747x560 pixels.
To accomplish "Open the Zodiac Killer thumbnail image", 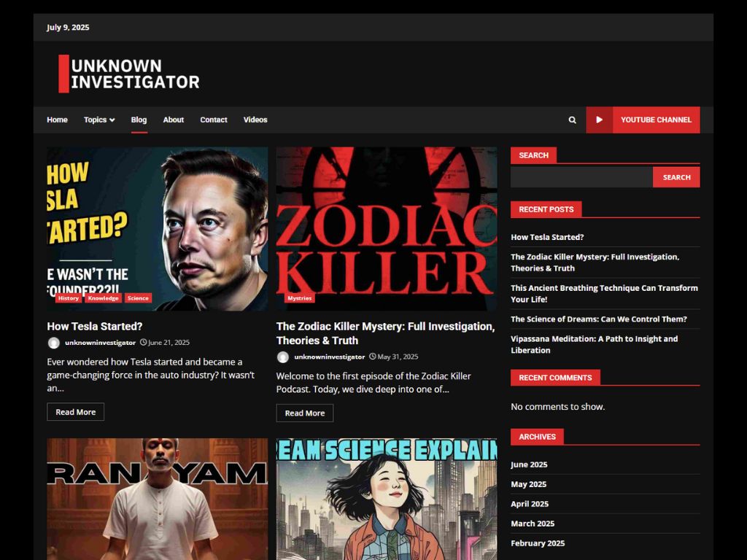I will coord(387,228).
